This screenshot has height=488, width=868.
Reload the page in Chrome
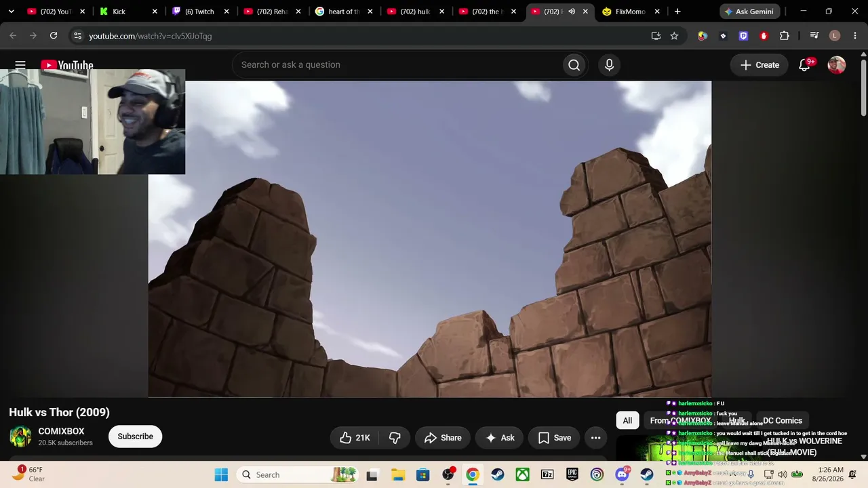click(54, 36)
